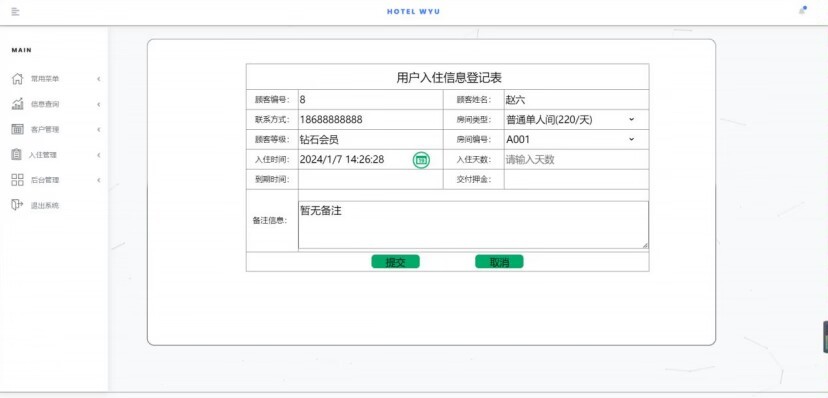
Task: Focus the 顾客编号 field showing 8
Action: tap(370, 99)
